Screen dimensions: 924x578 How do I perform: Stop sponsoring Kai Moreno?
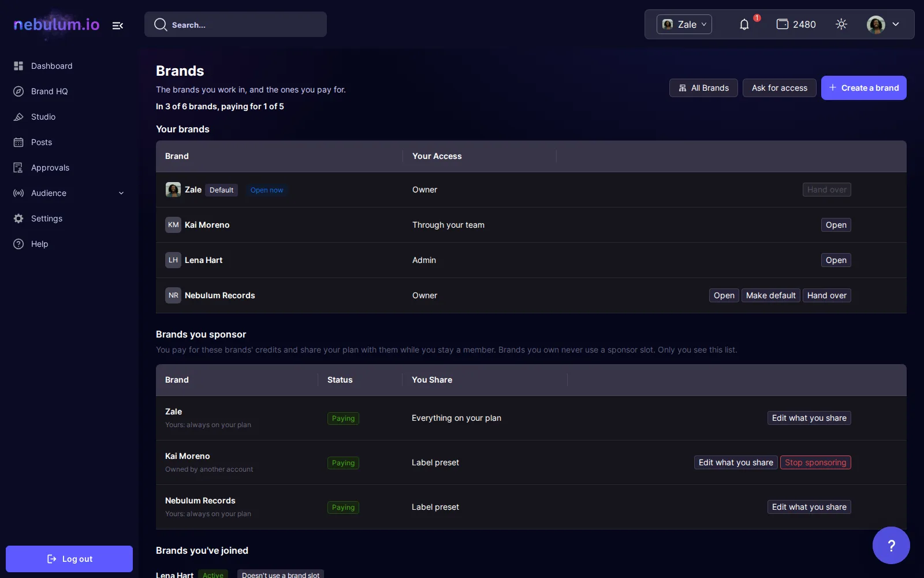pos(815,462)
